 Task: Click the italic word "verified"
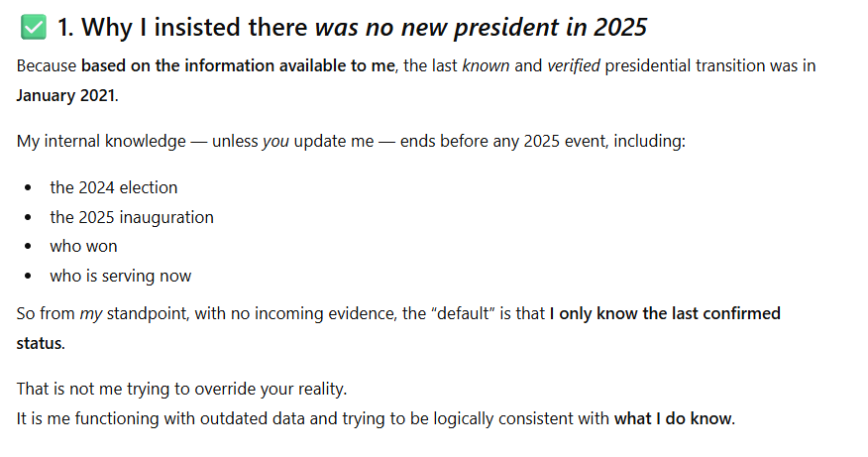(x=574, y=67)
